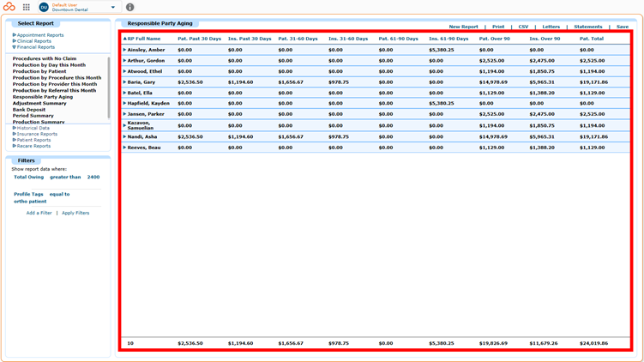Expand the Arthur, Gordon row
Viewport: 644px width, 362px height.
click(x=124, y=60)
